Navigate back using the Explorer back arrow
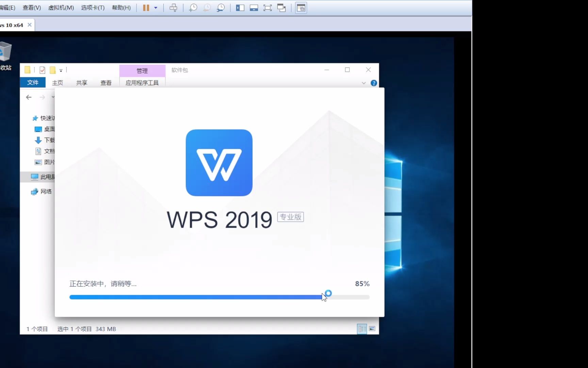 coord(29,97)
